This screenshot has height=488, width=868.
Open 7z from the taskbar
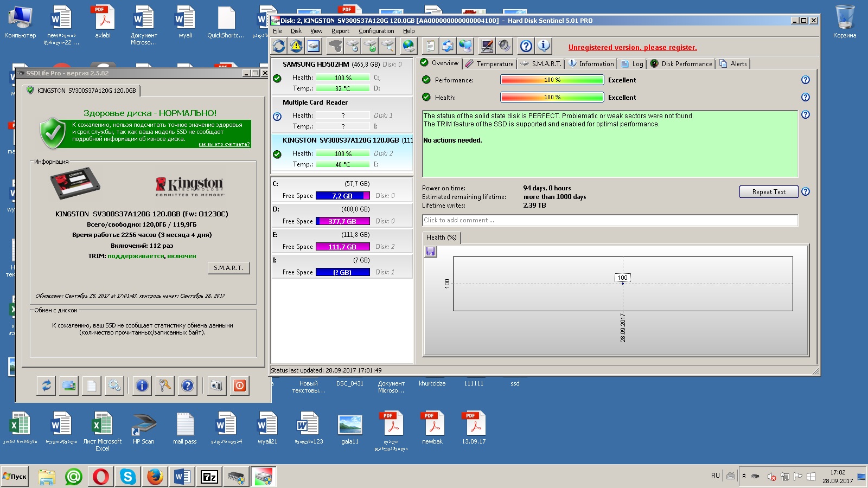pos(209,477)
